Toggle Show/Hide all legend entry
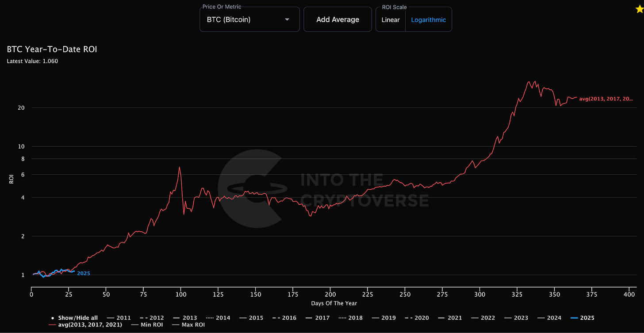The width and height of the screenshot is (644, 333). pos(74,318)
